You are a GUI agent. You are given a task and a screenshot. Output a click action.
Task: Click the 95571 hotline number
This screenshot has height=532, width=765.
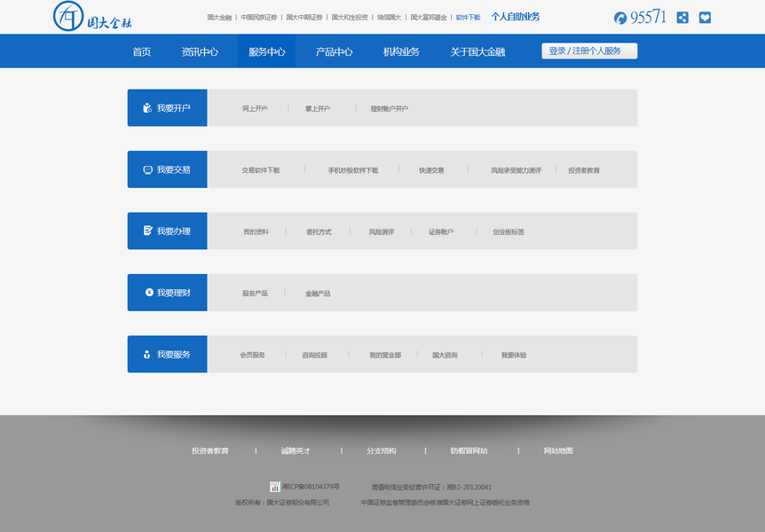click(x=648, y=18)
